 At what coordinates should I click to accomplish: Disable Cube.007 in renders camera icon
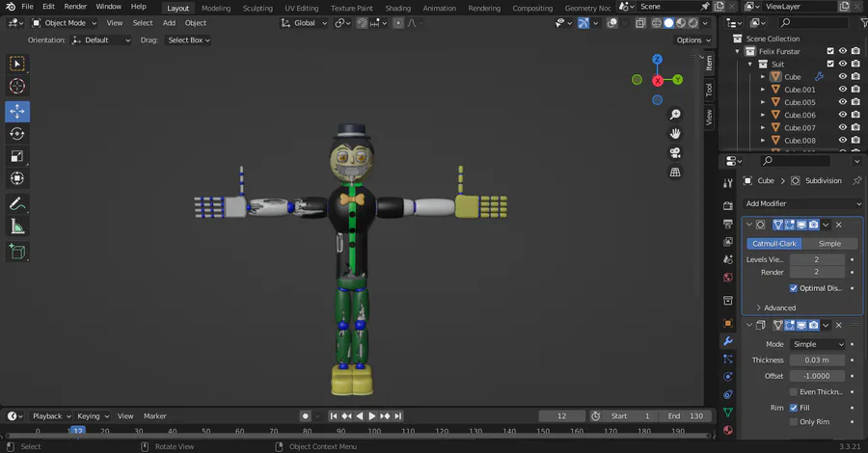(x=855, y=128)
